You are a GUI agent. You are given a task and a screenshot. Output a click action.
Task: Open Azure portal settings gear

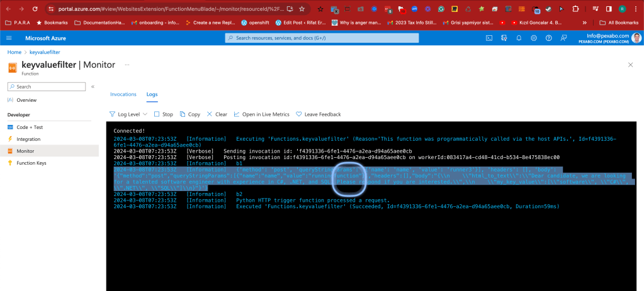(533, 38)
